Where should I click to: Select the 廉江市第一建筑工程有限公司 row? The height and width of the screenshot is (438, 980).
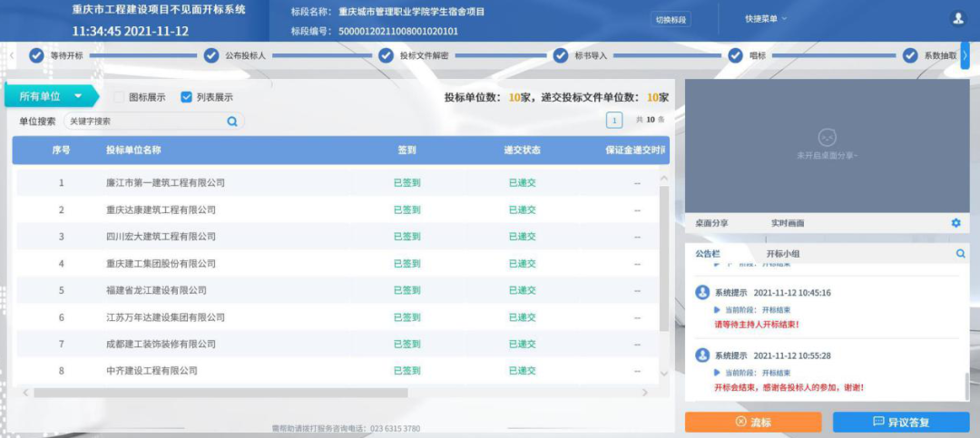pos(337,183)
